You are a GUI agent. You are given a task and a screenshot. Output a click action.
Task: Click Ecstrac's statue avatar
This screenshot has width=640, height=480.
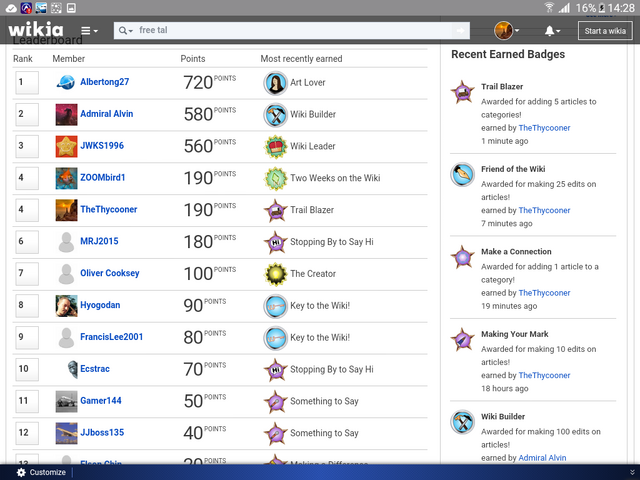(x=72, y=369)
